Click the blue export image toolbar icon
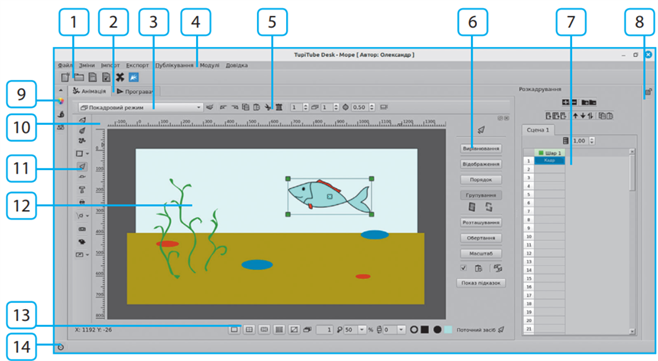 click(x=133, y=77)
